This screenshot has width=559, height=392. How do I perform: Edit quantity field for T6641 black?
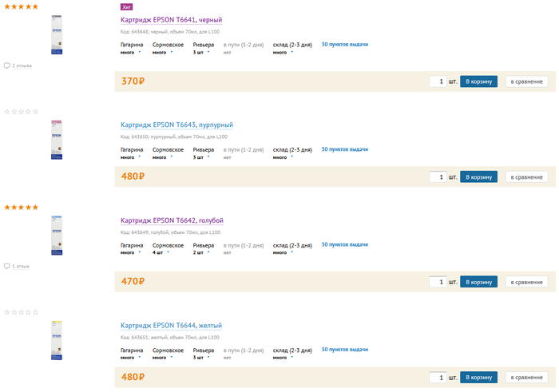(x=438, y=81)
